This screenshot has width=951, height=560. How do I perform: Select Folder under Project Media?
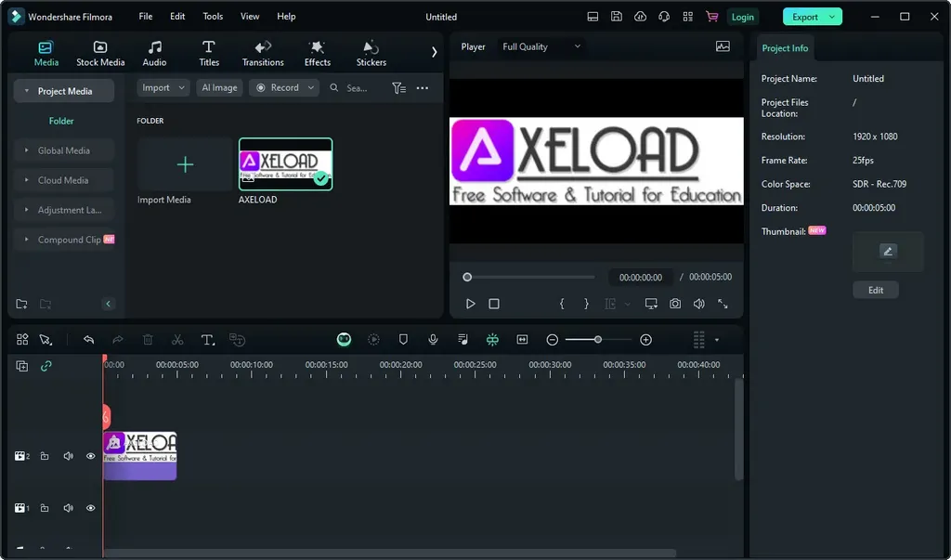[61, 121]
